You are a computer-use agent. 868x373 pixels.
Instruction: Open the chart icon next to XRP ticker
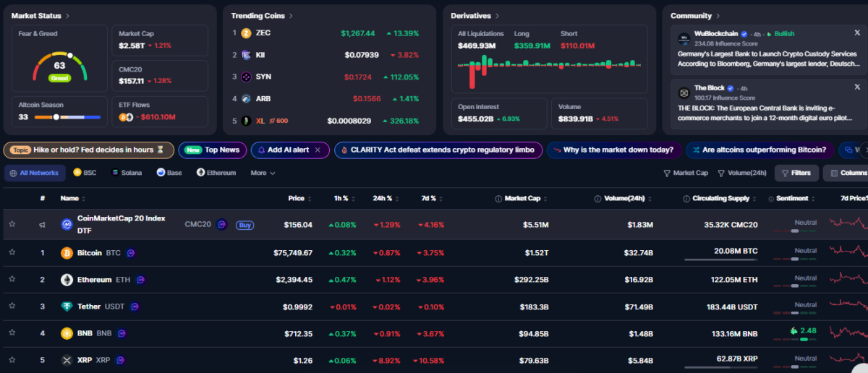(x=120, y=360)
